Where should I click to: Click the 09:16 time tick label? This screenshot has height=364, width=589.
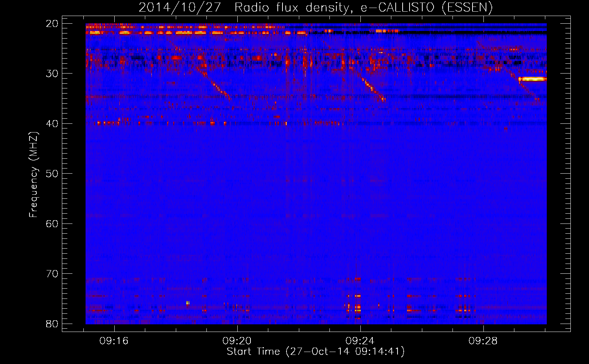(x=114, y=341)
